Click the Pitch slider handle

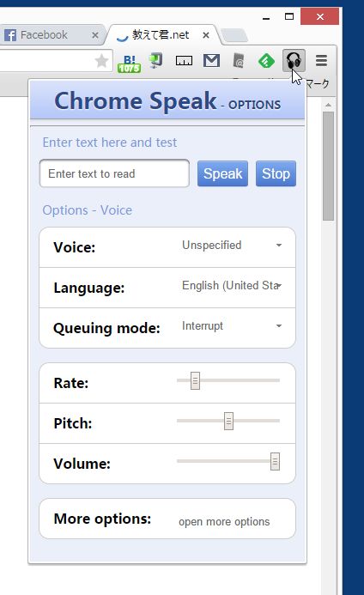(228, 422)
